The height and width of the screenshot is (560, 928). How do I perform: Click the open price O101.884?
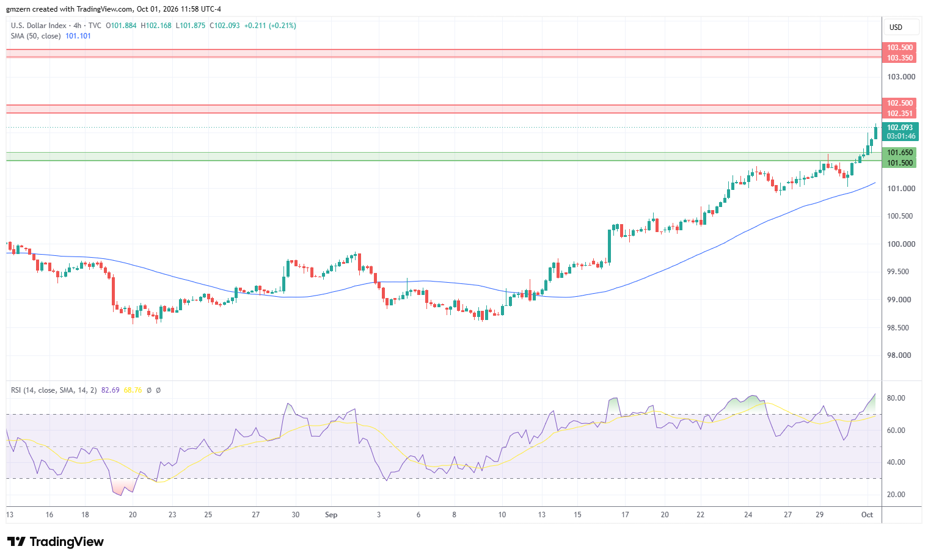pos(122,26)
